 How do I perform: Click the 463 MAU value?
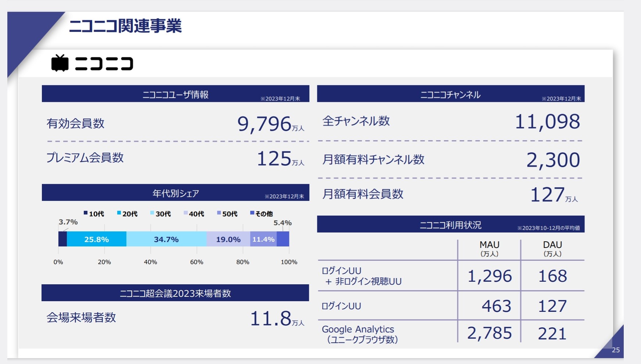[496, 306]
